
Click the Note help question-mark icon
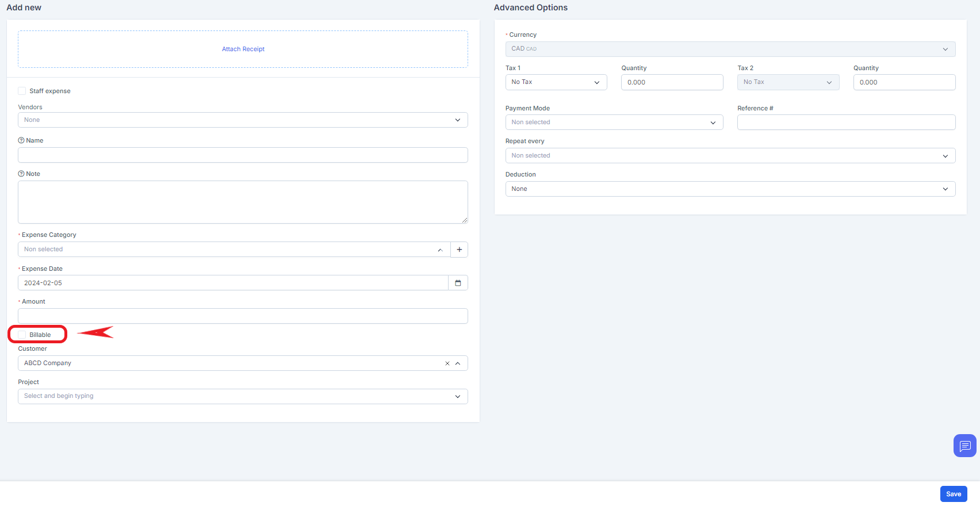21,174
